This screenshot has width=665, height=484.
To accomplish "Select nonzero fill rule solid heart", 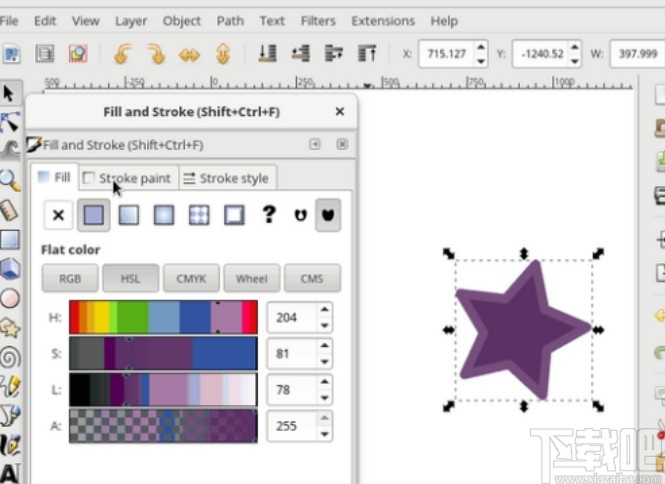I will pos(328,215).
